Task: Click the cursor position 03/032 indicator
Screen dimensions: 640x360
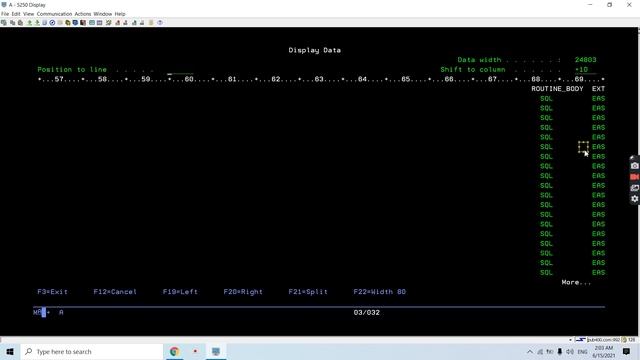Action: (367, 313)
